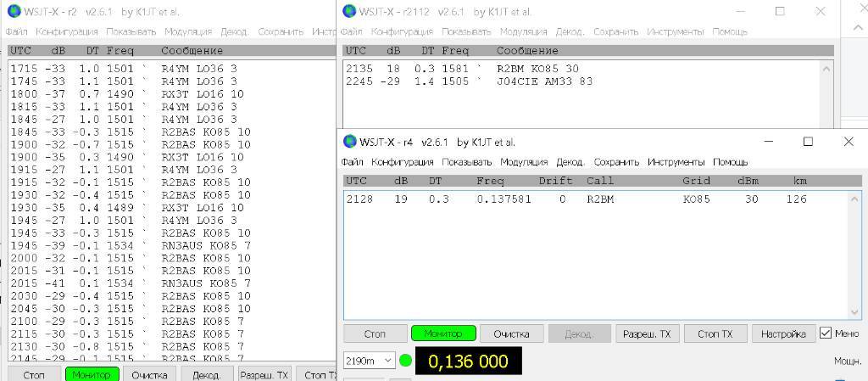
Task: Click the WSJT-X globe icon in r2112 title bar
Action: coord(349,11)
